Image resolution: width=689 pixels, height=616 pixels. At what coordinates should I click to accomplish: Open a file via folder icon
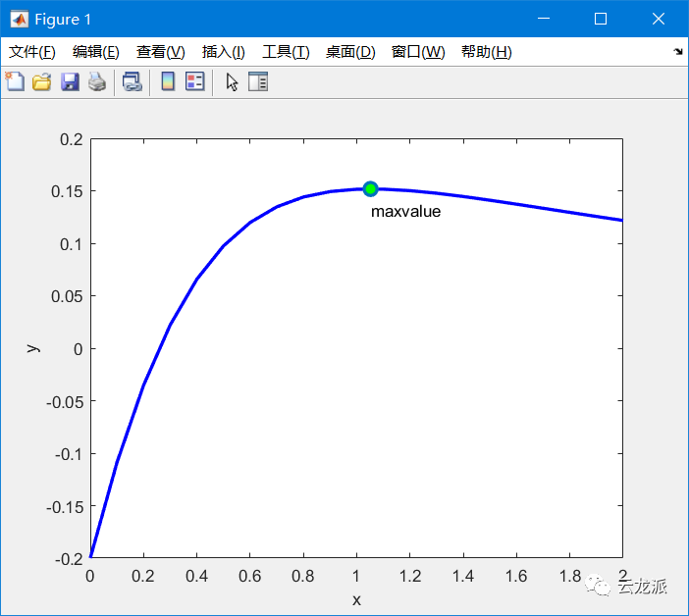coord(42,82)
